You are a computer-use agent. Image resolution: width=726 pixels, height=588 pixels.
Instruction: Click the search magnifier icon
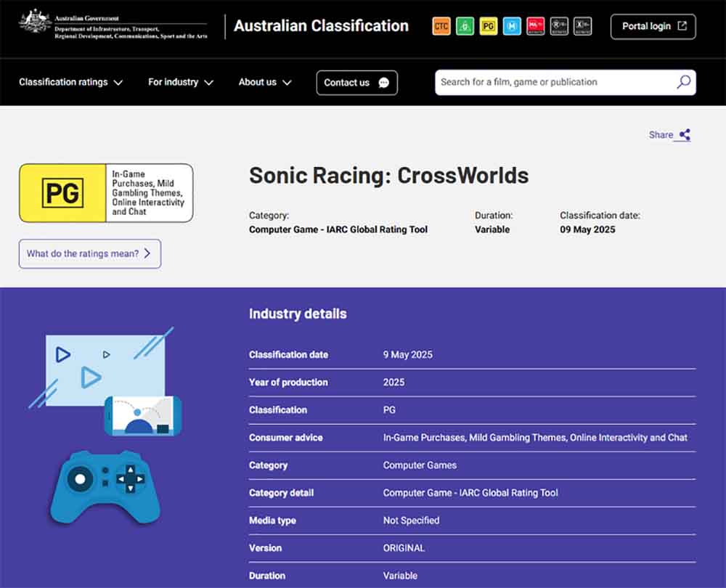683,83
